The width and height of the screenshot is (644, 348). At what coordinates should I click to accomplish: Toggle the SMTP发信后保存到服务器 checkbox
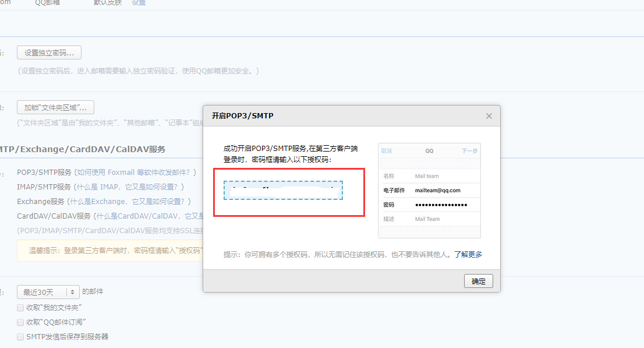pyautogui.click(x=21, y=336)
